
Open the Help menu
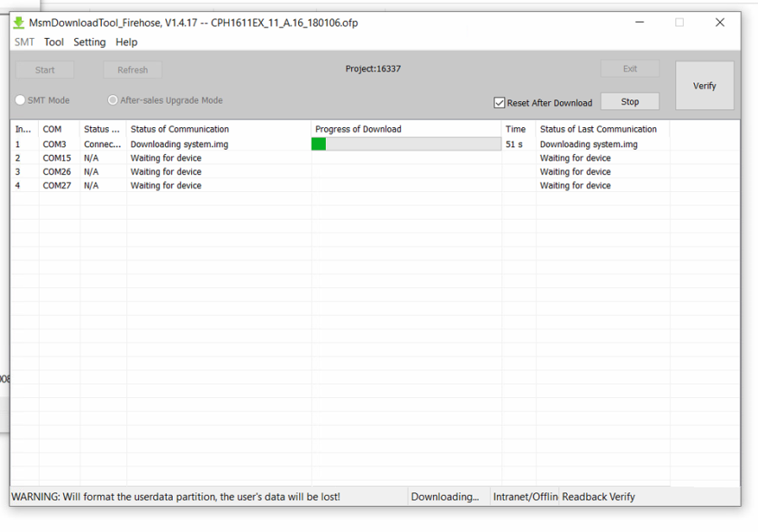[126, 42]
